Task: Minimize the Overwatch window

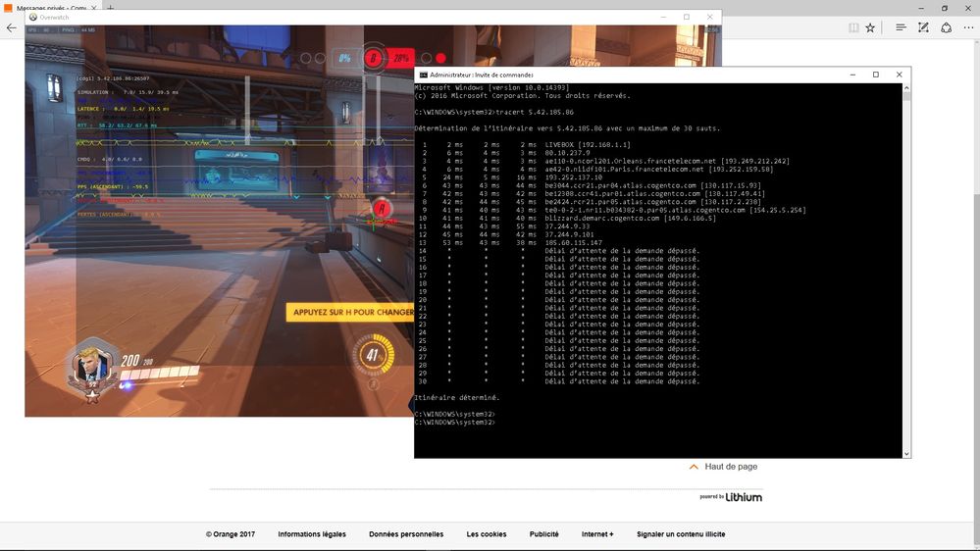Action: tap(664, 17)
